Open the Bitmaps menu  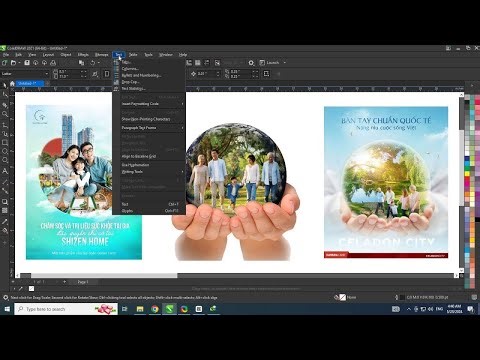(101, 55)
